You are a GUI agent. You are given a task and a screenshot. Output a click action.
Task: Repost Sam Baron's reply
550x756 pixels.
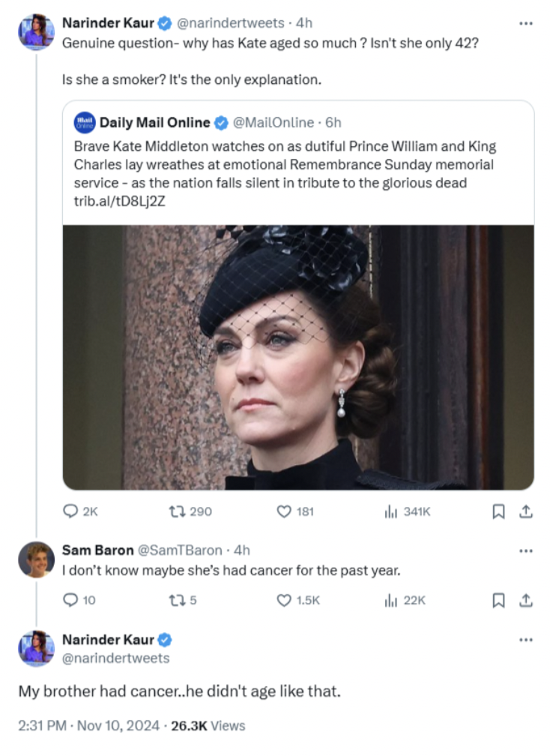click(179, 600)
